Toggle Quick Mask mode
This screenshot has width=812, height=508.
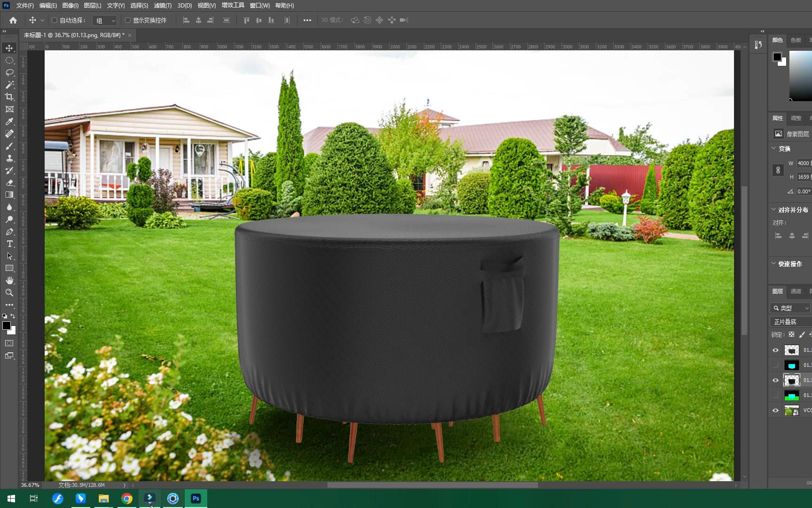tap(9, 343)
